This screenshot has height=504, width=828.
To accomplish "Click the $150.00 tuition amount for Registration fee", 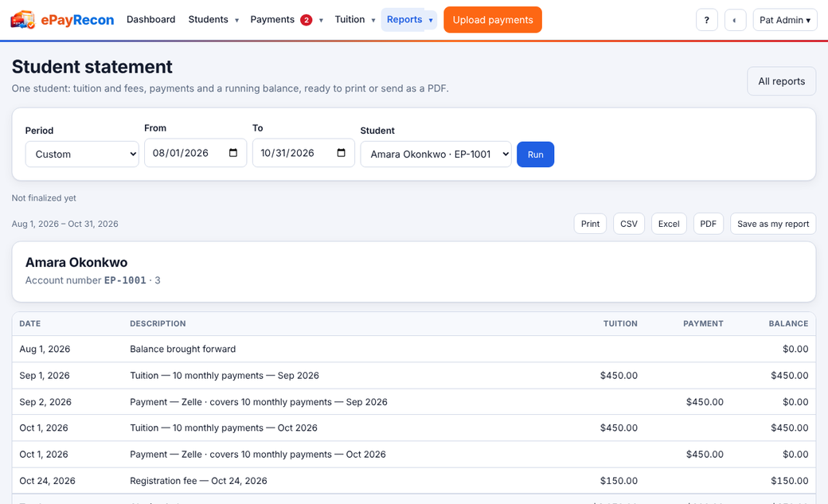I will [619, 481].
